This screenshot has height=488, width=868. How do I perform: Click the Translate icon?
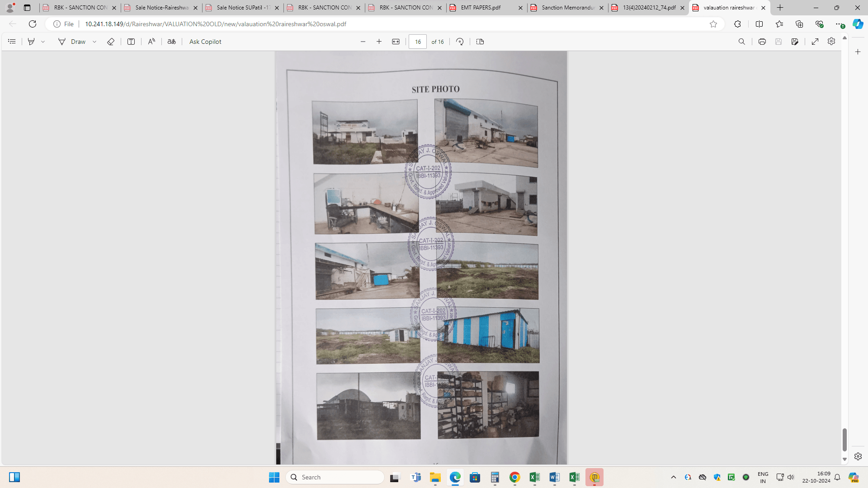pyautogui.click(x=172, y=42)
